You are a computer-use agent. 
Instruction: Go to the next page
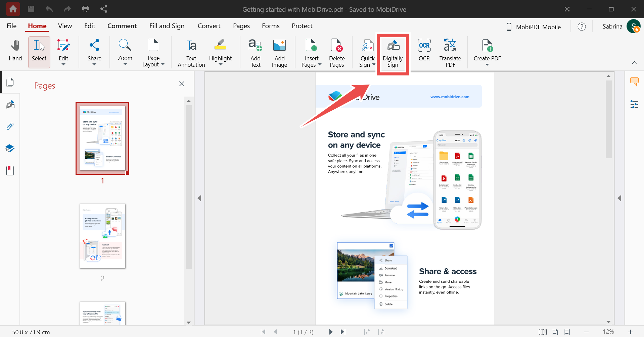pos(331,332)
